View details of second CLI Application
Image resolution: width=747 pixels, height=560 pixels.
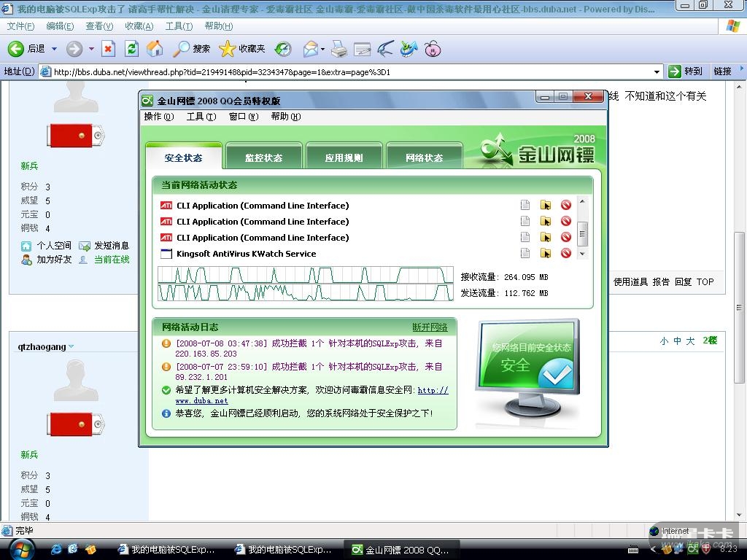pyautogui.click(x=525, y=221)
